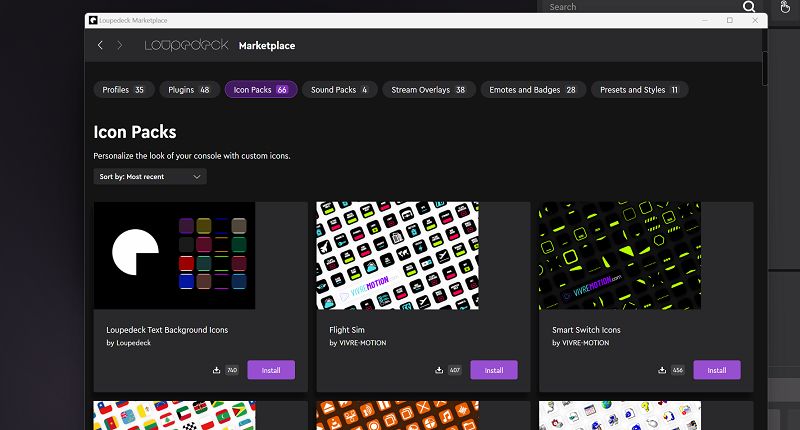Switch to the Plugins tab
The height and width of the screenshot is (430, 800).
pyautogui.click(x=189, y=90)
